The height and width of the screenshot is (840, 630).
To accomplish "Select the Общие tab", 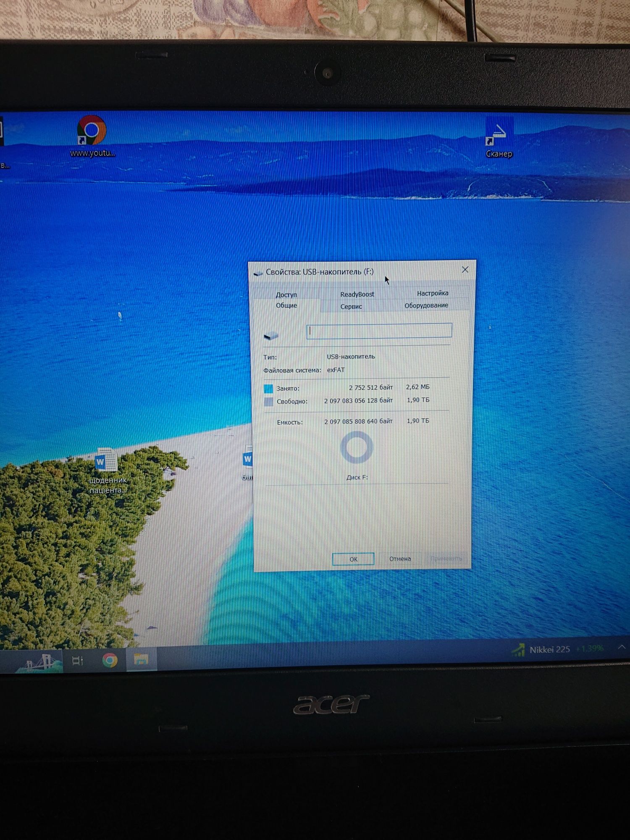I will (x=286, y=305).
